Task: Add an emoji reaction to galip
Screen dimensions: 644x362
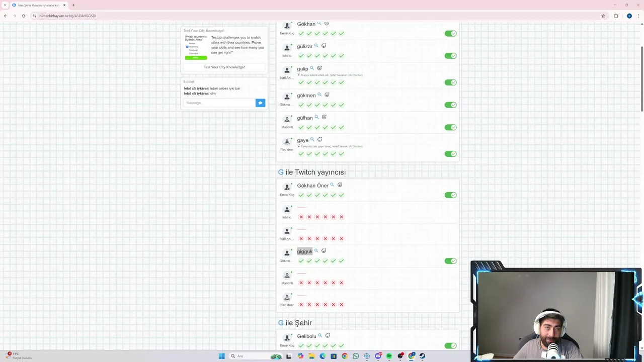Action: tap(319, 68)
